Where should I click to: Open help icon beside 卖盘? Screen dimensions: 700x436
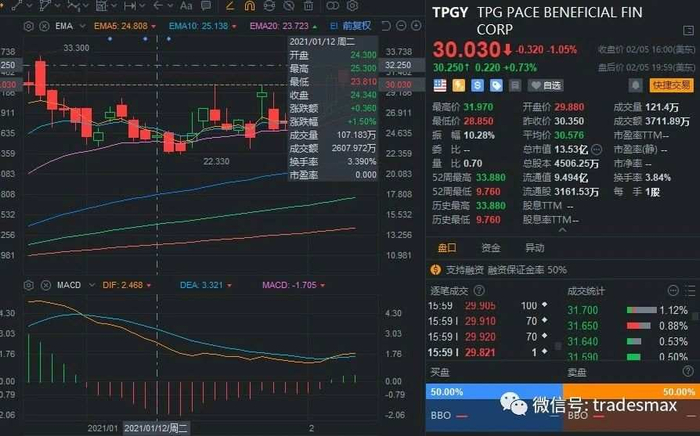688,371
